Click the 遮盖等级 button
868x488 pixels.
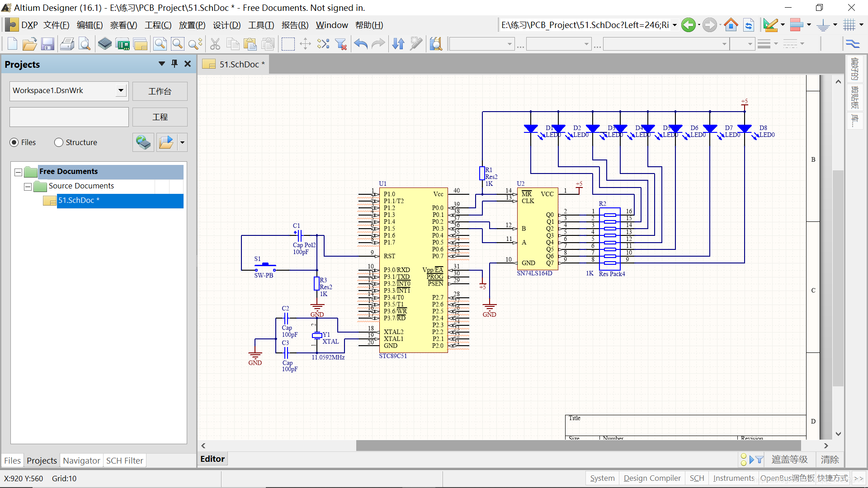(x=790, y=460)
